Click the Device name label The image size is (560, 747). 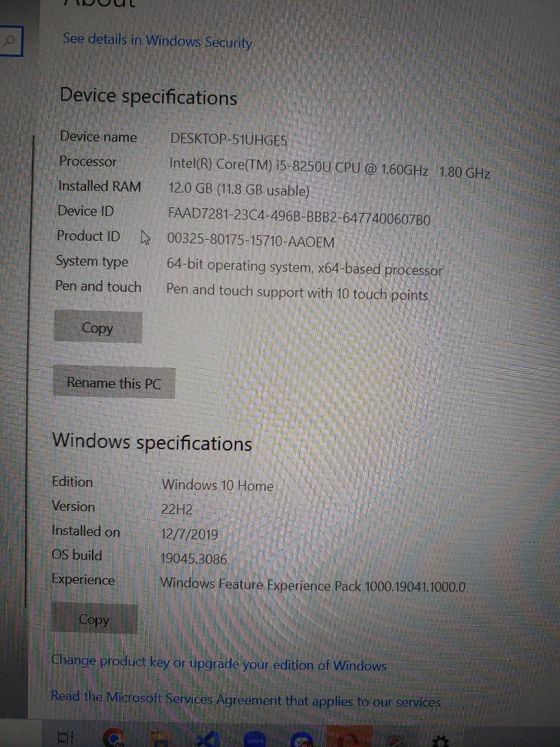coord(98,137)
